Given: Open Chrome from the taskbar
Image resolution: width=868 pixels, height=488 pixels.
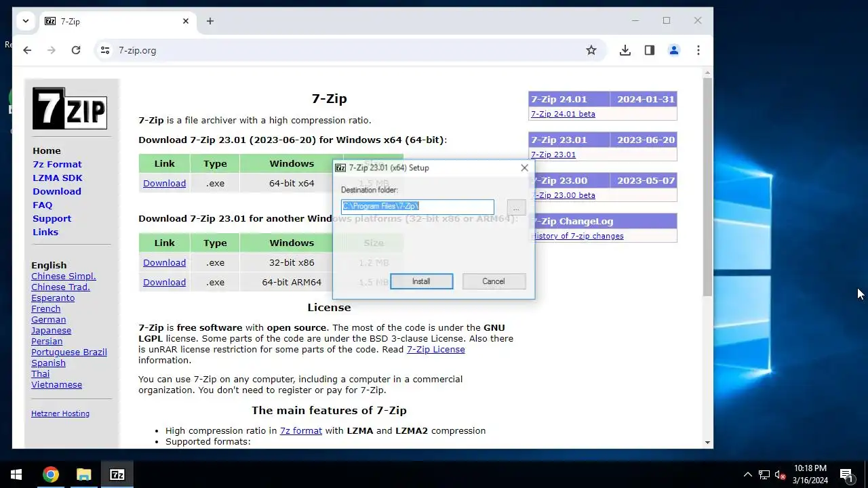Looking at the screenshot, I should [x=51, y=474].
